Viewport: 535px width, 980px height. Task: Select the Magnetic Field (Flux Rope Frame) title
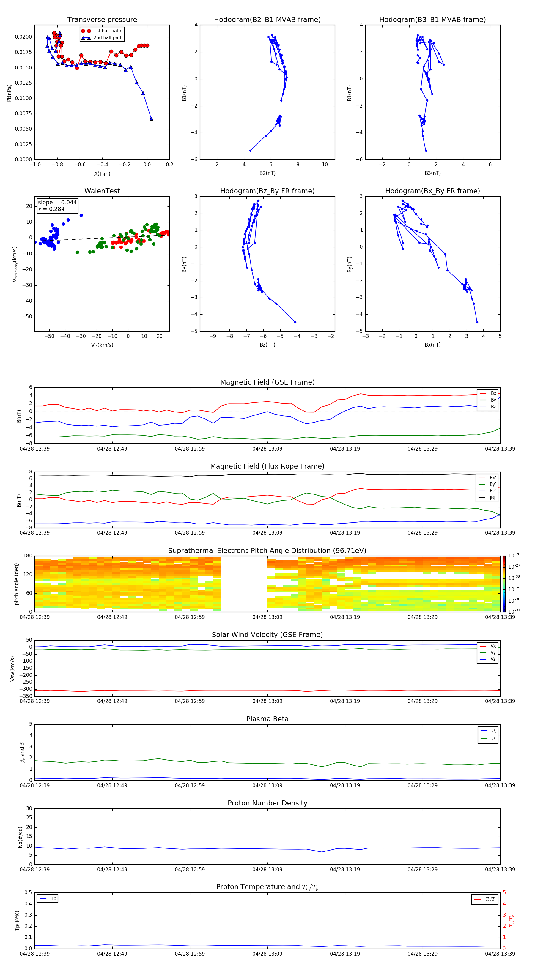click(x=267, y=467)
